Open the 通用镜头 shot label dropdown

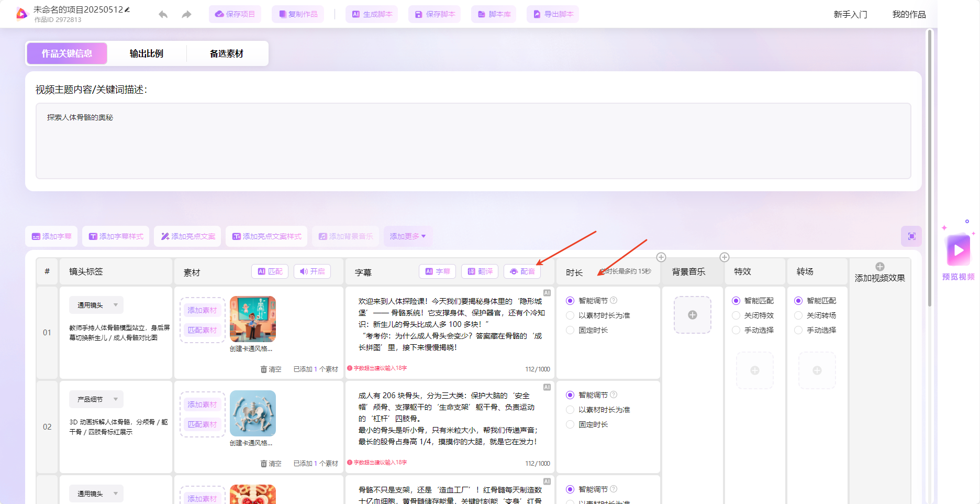point(96,304)
